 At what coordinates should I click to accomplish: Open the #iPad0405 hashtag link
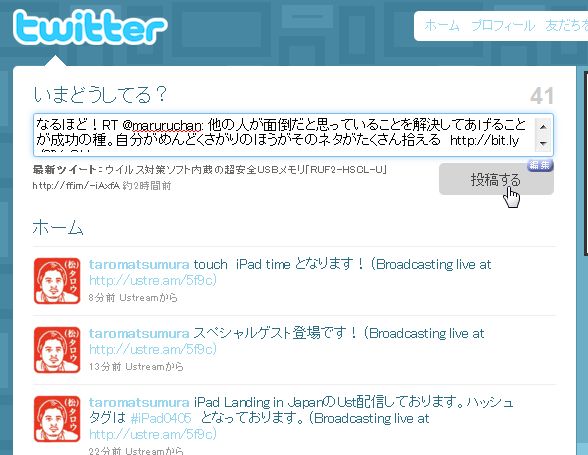[161, 418]
